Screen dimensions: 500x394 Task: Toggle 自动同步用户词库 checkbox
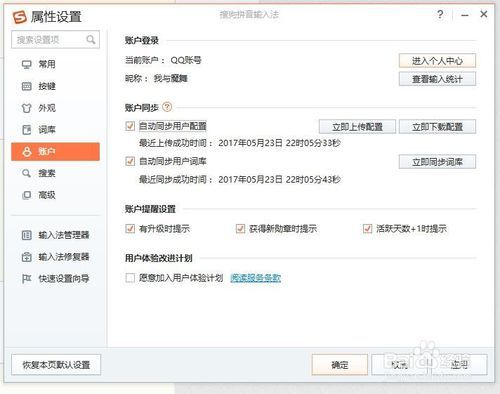coord(130,161)
